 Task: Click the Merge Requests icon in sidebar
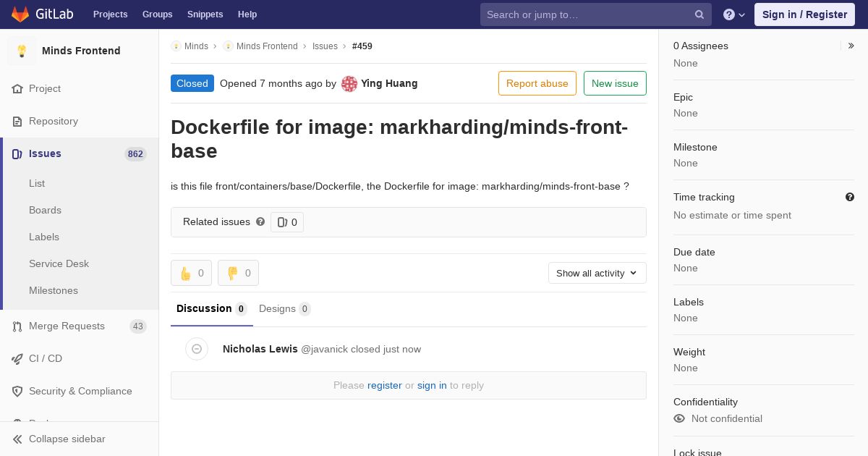(17, 326)
